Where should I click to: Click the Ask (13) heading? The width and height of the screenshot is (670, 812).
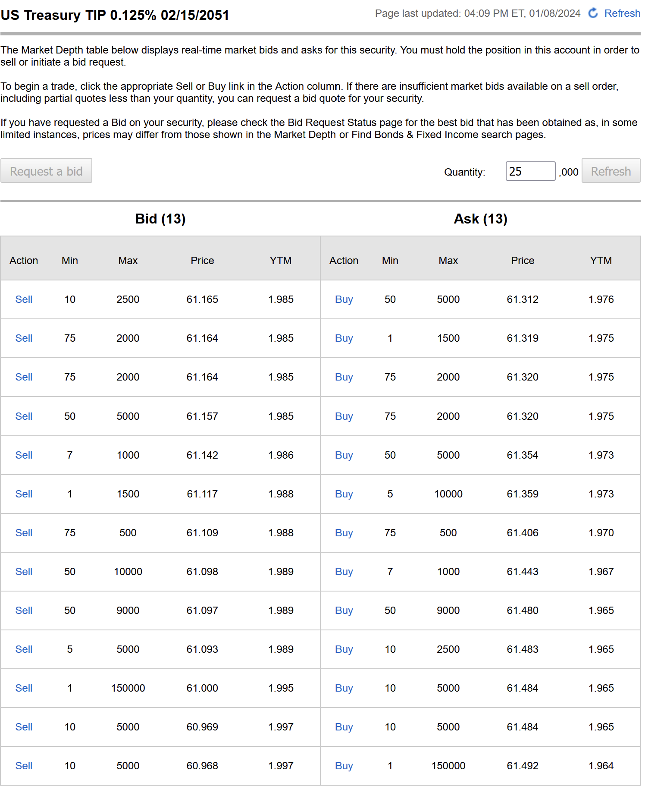[481, 219]
